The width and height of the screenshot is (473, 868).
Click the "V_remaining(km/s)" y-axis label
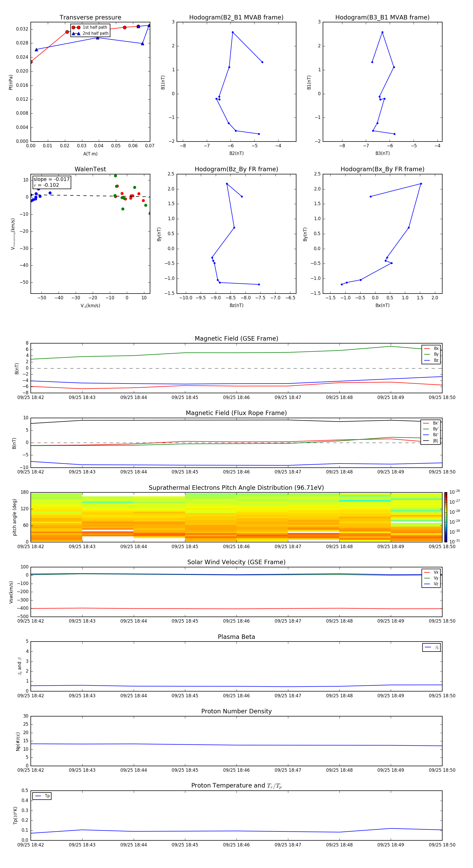13,234
